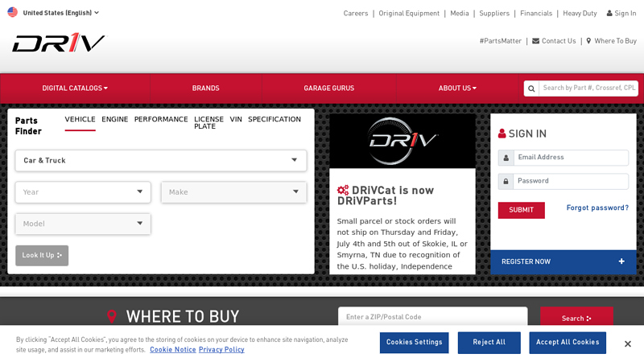The width and height of the screenshot is (644, 362).
Task: Open the Car & Truck dropdown
Action: click(161, 160)
